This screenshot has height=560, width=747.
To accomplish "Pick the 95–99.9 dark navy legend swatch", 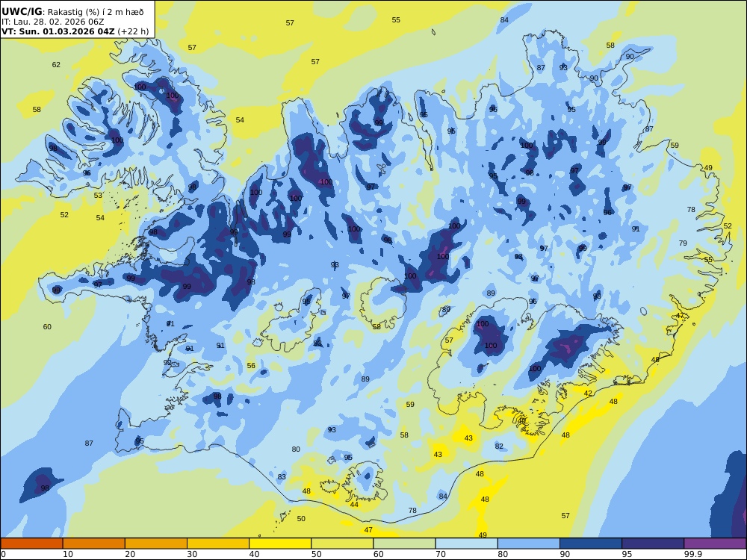I will pyautogui.click(x=653, y=544).
